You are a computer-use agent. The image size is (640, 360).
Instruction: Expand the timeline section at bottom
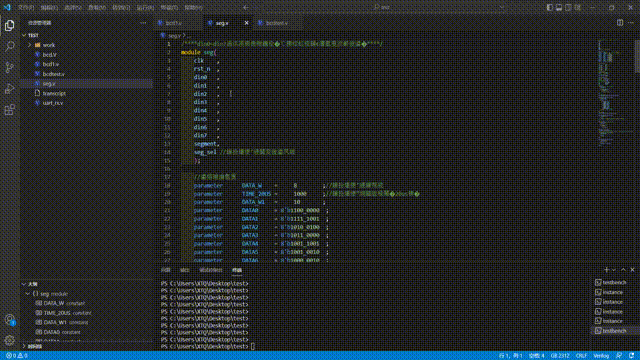tap(87, 346)
